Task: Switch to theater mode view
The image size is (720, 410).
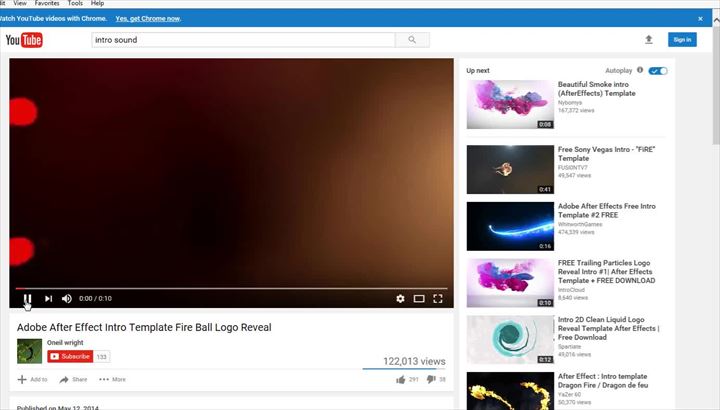Action: coord(419,298)
